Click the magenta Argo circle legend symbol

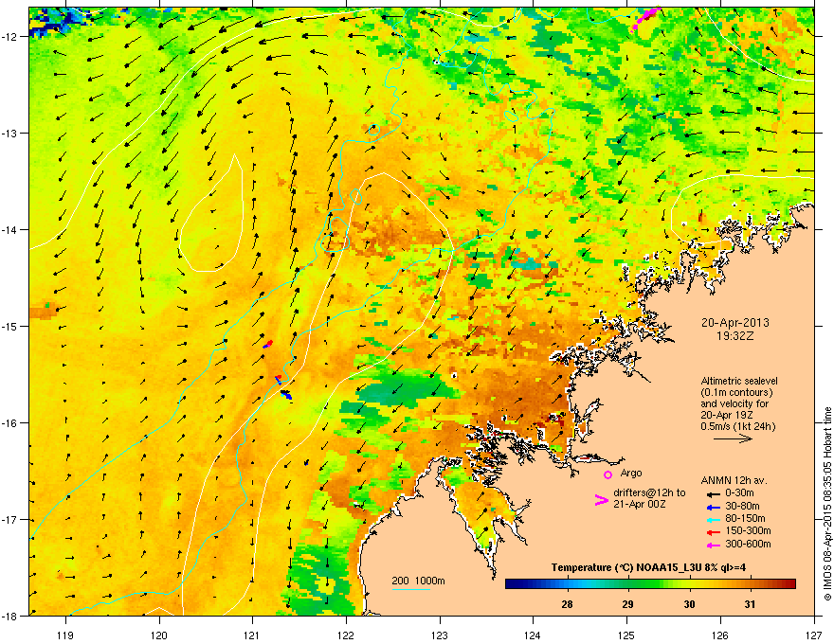coord(607,474)
